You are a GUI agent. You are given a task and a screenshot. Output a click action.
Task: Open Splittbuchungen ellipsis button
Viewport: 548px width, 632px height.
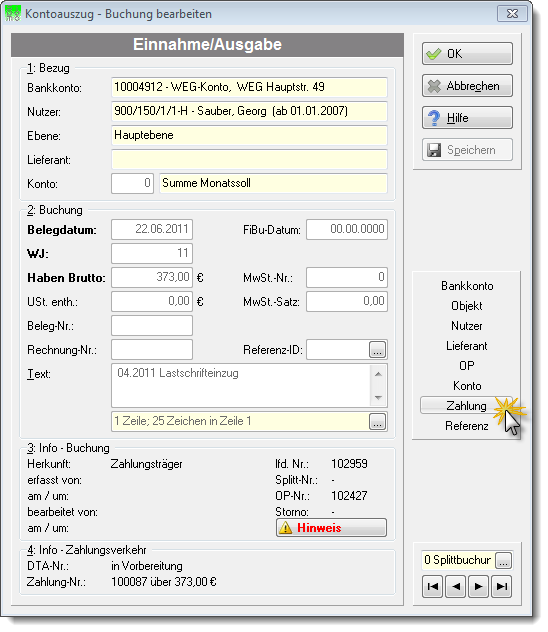503,560
